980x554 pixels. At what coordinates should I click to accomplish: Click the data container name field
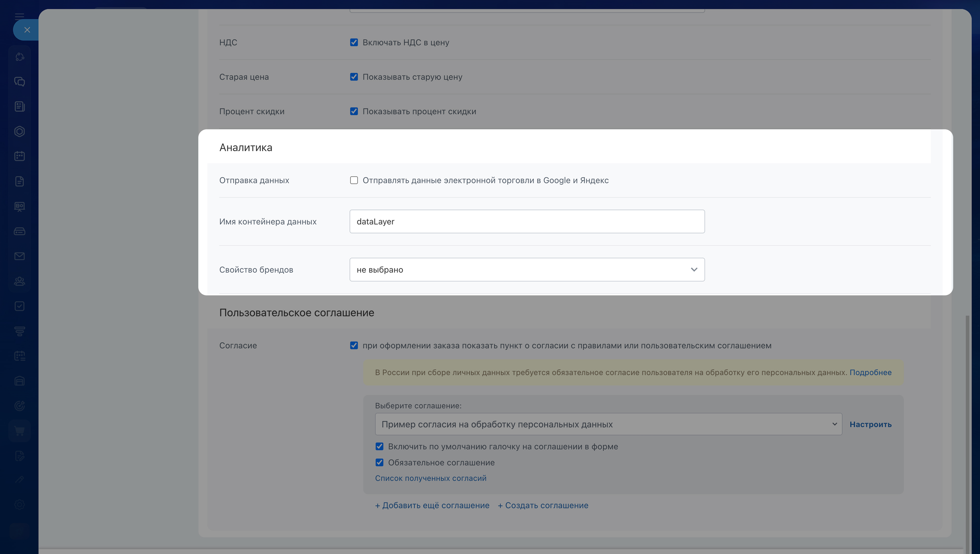pos(527,221)
